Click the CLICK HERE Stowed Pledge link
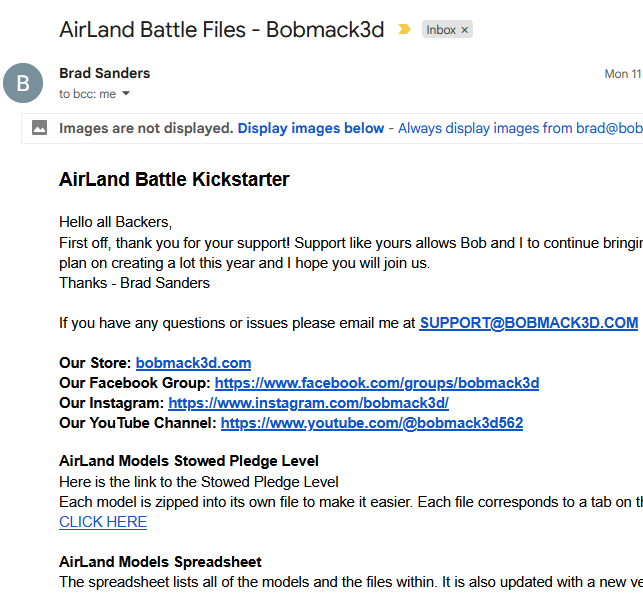This screenshot has height=593, width=643. pyautogui.click(x=103, y=522)
